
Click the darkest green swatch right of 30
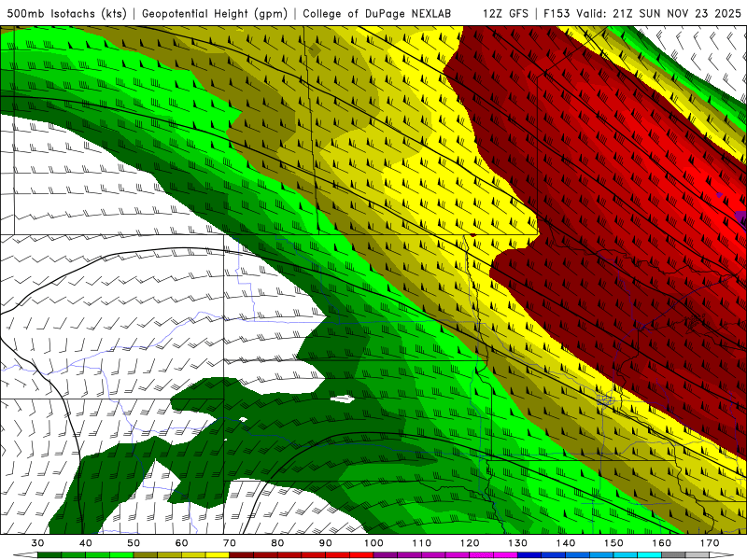coord(49,555)
